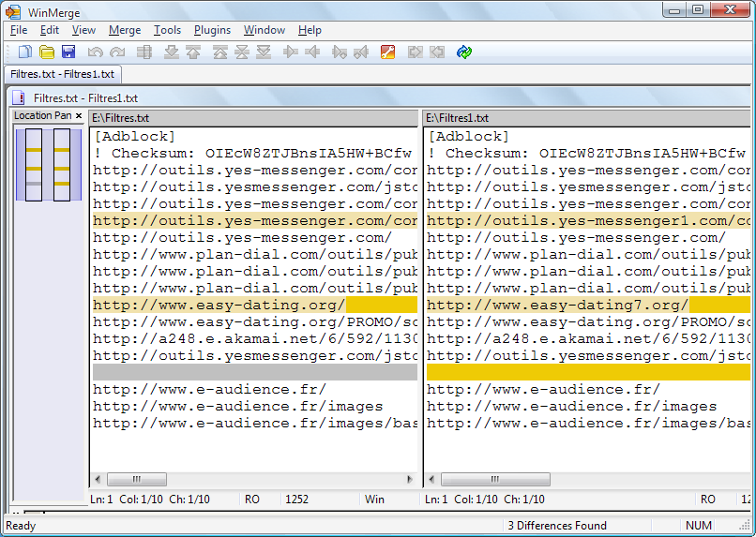Open the Window menu

(x=265, y=30)
